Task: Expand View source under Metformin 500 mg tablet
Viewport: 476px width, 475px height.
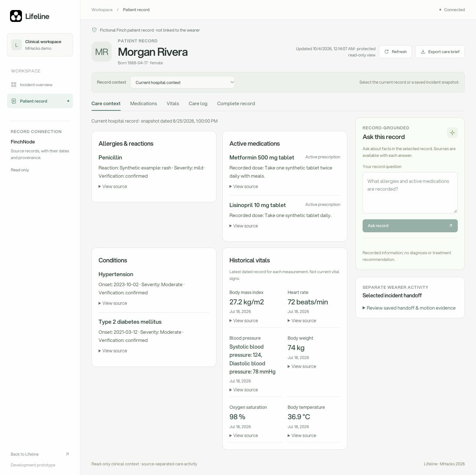Action: (244, 187)
